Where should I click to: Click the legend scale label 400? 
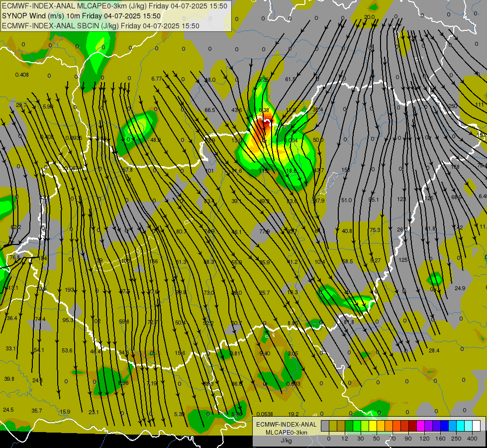tap(472, 439)
